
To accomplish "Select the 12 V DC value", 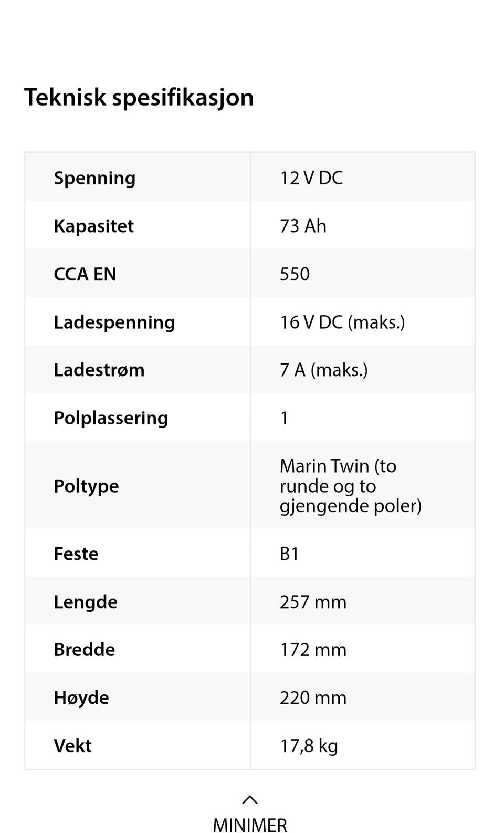I will [311, 178].
